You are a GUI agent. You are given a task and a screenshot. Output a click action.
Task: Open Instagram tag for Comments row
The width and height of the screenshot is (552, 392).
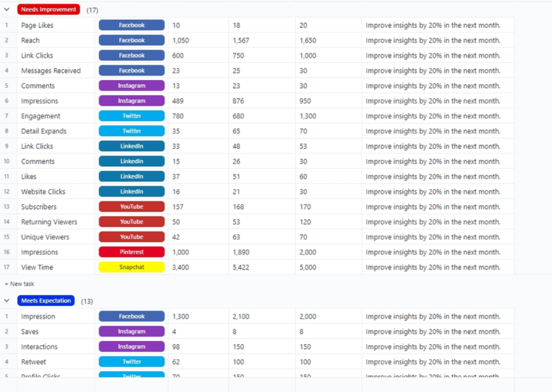[132, 86]
